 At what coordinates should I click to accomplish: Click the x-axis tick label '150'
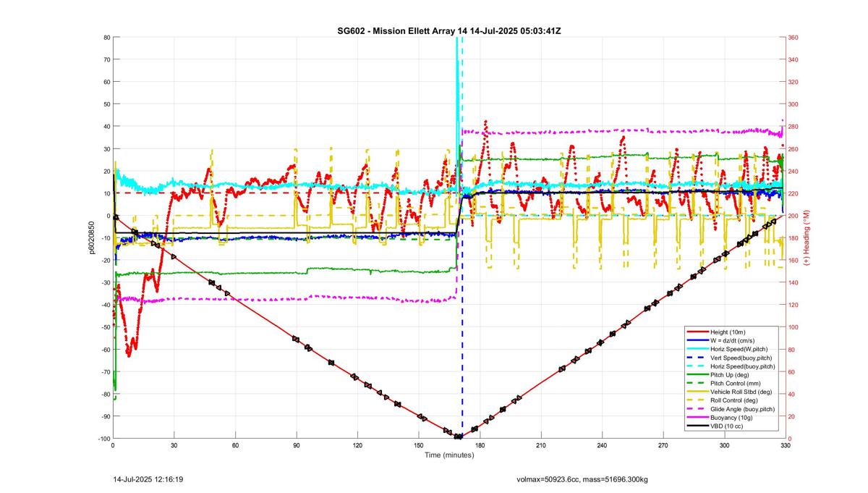point(418,446)
